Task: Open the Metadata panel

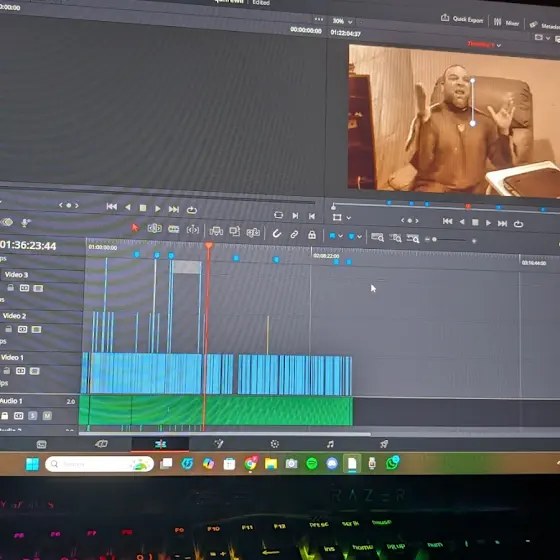Action: 545,25
